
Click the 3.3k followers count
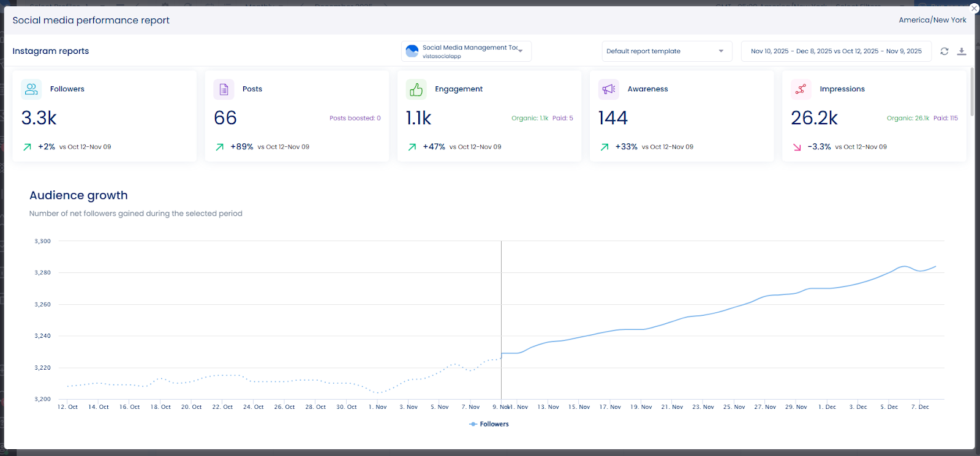click(39, 118)
